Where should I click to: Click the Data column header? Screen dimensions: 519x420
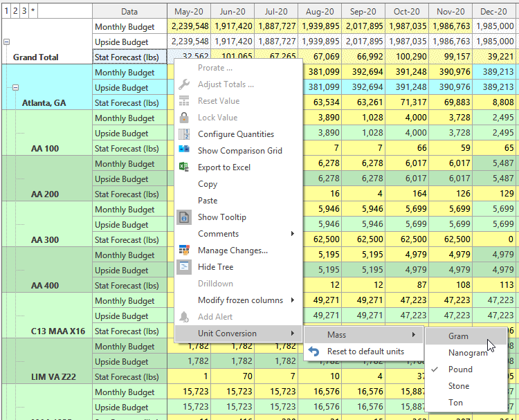coord(129,12)
